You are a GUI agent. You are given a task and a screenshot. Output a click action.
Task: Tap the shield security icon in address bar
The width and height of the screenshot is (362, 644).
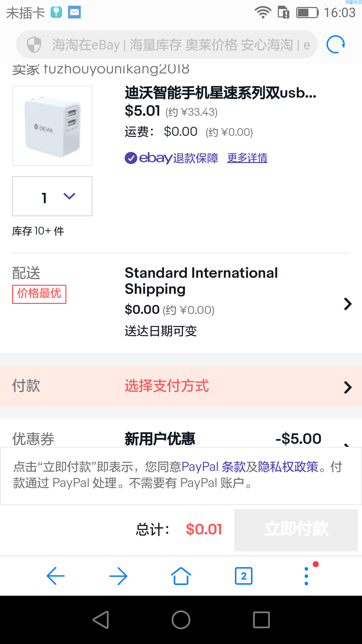34,44
